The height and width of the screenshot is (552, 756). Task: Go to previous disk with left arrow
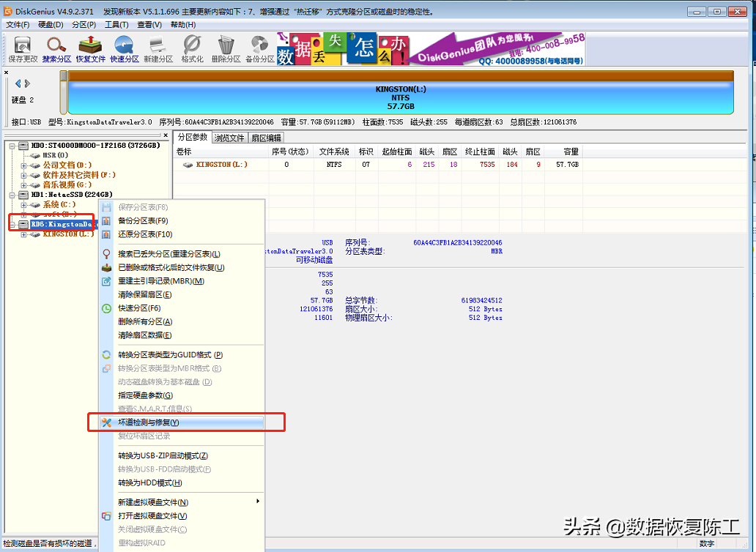pyautogui.click(x=18, y=83)
